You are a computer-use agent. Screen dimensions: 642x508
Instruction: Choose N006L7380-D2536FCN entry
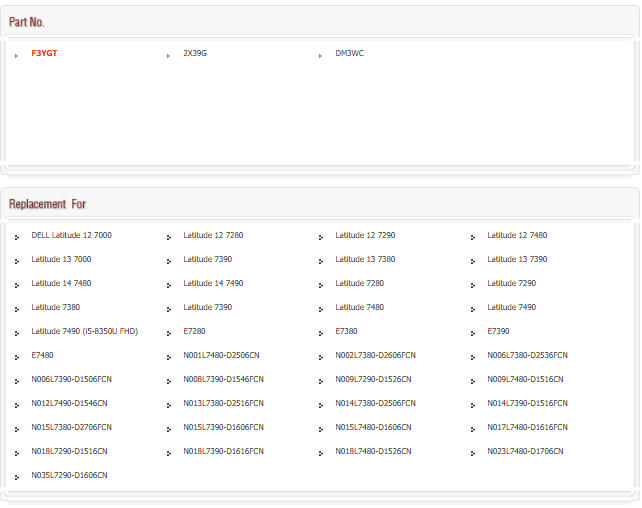tap(527, 355)
